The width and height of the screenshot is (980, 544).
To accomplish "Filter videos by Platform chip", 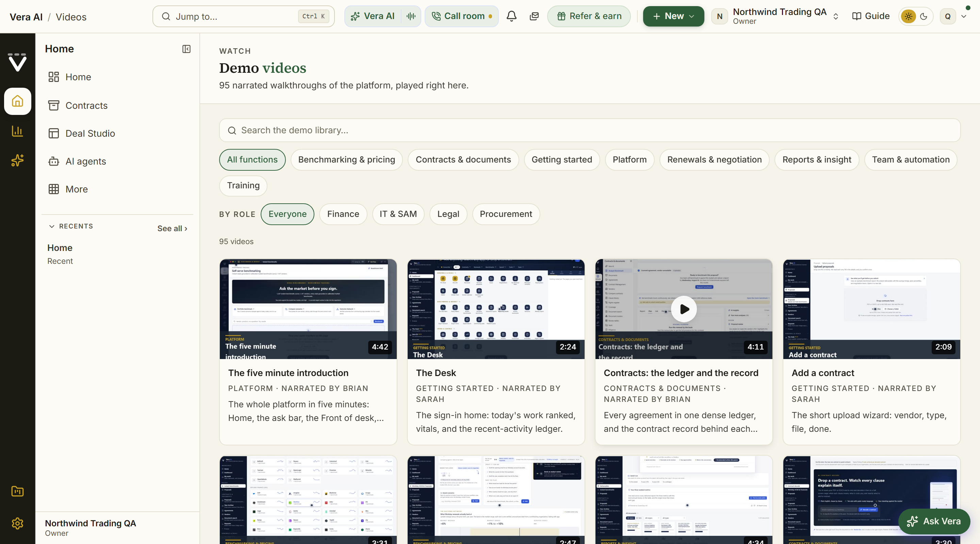I will pyautogui.click(x=630, y=160).
